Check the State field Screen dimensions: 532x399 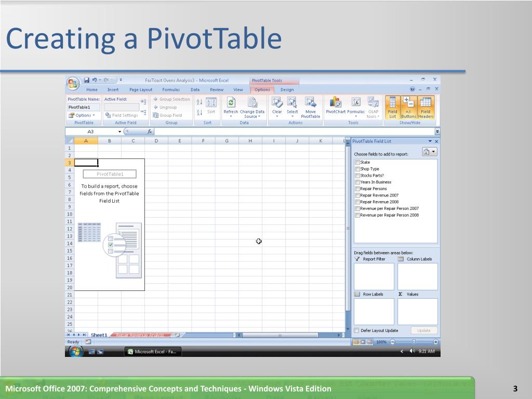click(357, 162)
